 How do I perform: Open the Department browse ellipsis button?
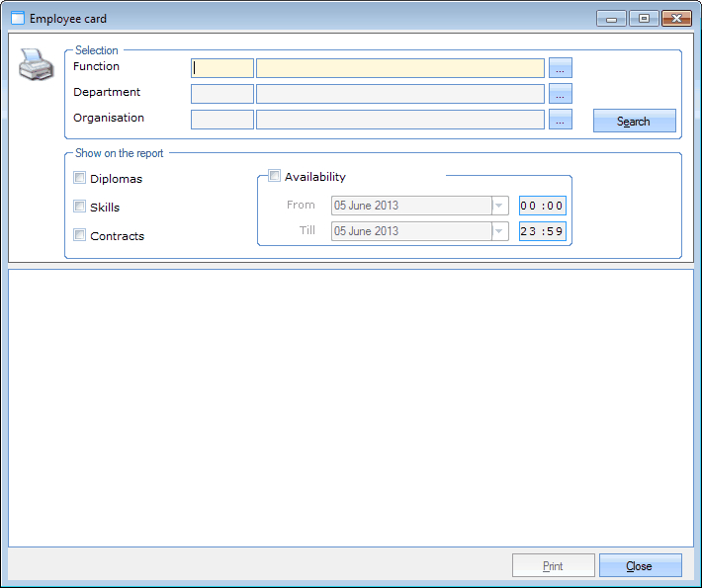tap(561, 94)
